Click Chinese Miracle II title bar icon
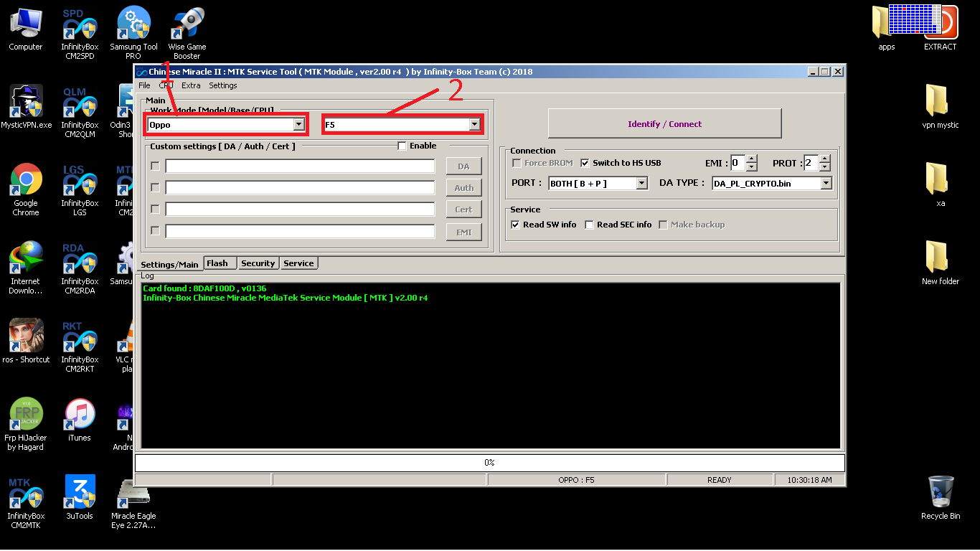 (x=141, y=72)
